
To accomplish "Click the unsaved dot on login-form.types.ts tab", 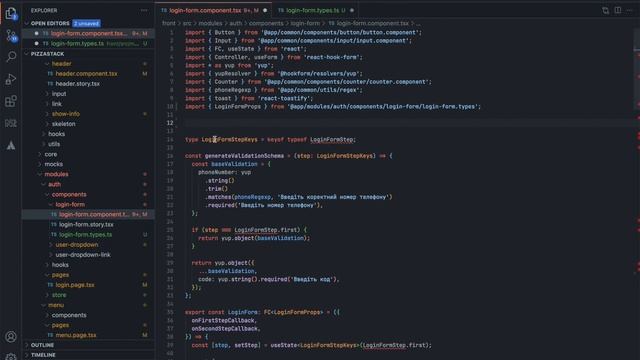I will point(352,10).
